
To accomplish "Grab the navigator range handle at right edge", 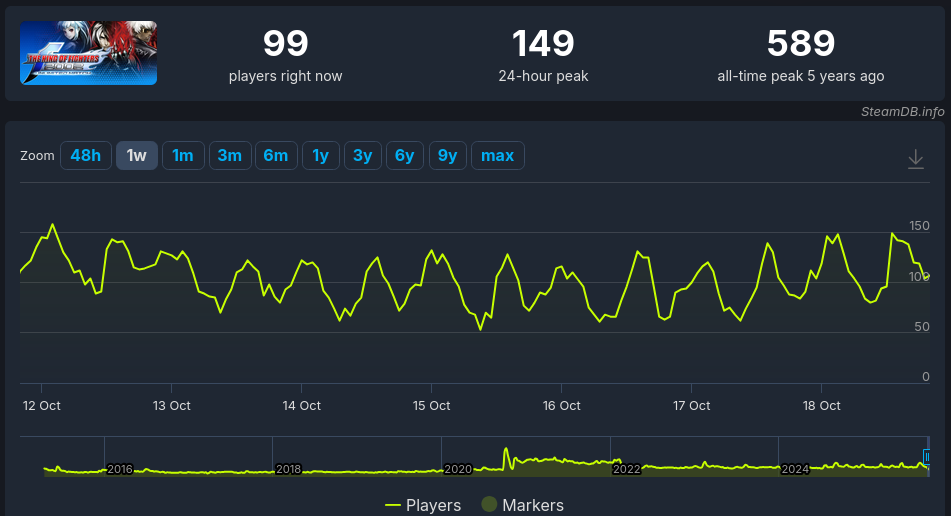I will [927, 457].
